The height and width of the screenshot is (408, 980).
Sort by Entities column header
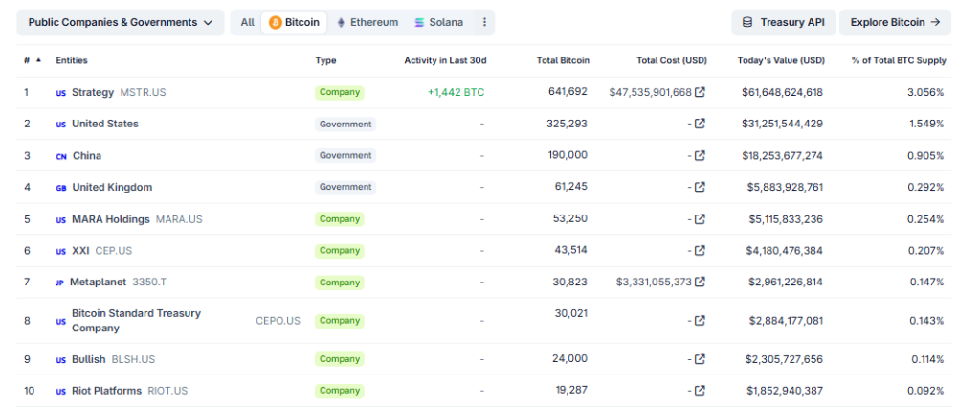click(x=72, y=60)
